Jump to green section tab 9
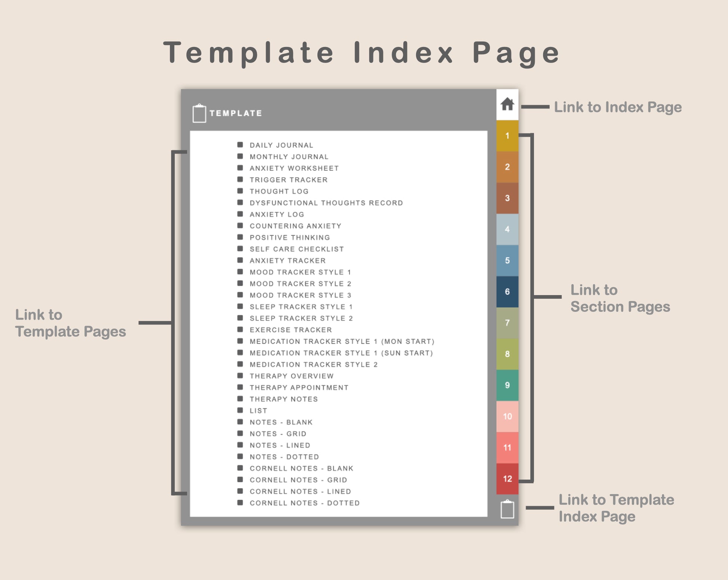The image size is (728, 580). pos(507,385)
